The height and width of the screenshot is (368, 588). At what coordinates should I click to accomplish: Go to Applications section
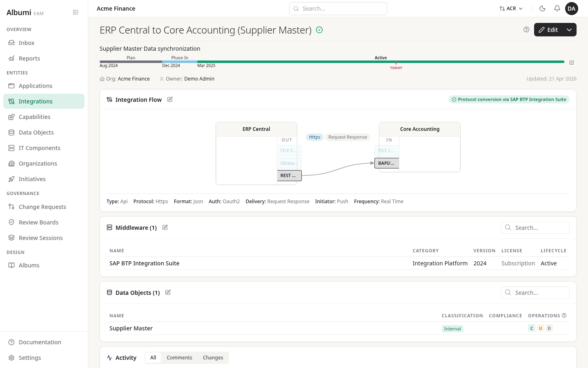point(44,86)
